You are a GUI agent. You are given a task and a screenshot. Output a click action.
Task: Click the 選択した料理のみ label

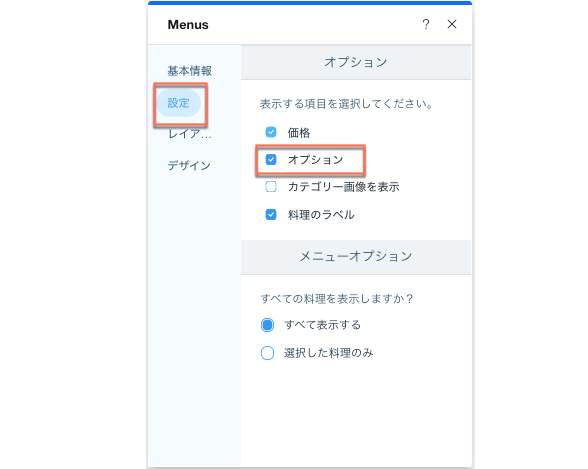328,353
